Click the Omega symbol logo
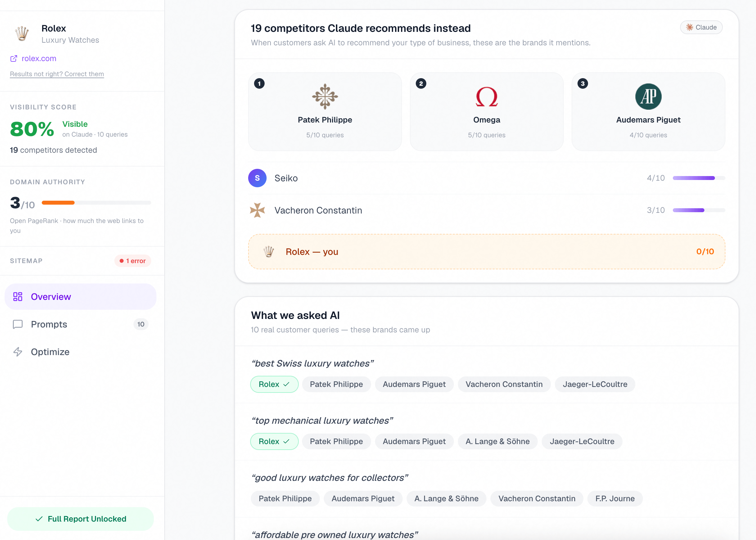 tap(486, 97)
